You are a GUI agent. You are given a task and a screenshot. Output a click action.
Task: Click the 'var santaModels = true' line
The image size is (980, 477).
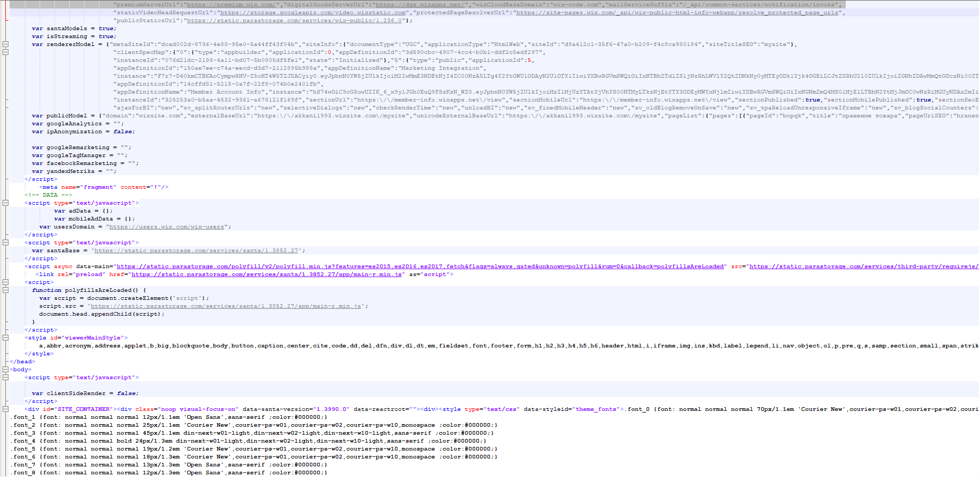tap(74, 29)
